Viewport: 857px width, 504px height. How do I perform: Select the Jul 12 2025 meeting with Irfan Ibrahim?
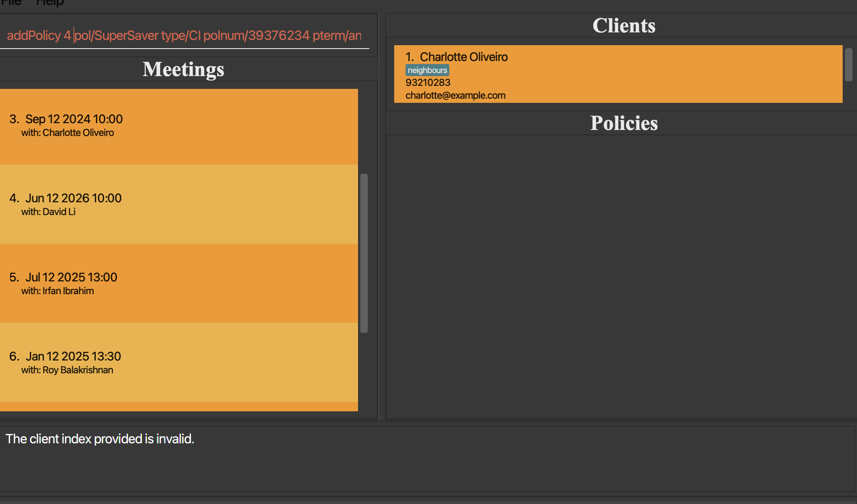coord(179,283)
